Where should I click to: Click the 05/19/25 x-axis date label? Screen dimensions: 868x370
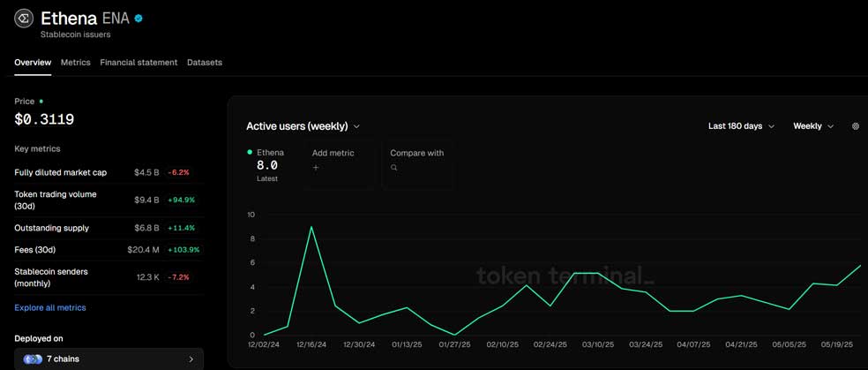click(836, 344)
